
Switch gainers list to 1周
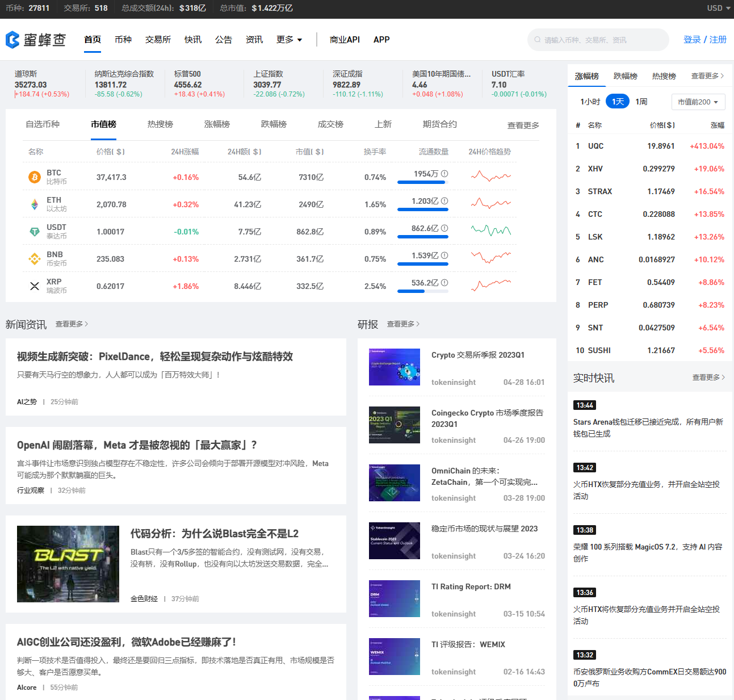tap(641, 102)
